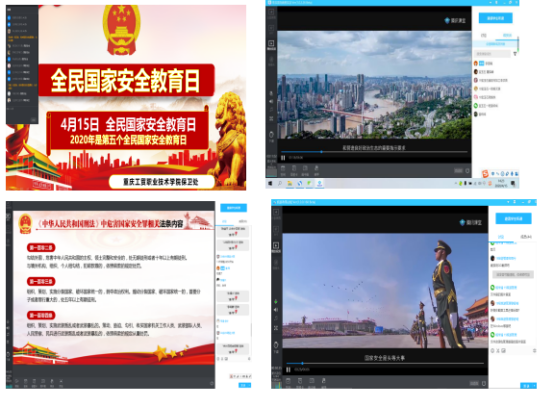Click the fullscreen expand icon beside parade video
554x407 pixels.
pyautogui.click(x=276, y=328)
